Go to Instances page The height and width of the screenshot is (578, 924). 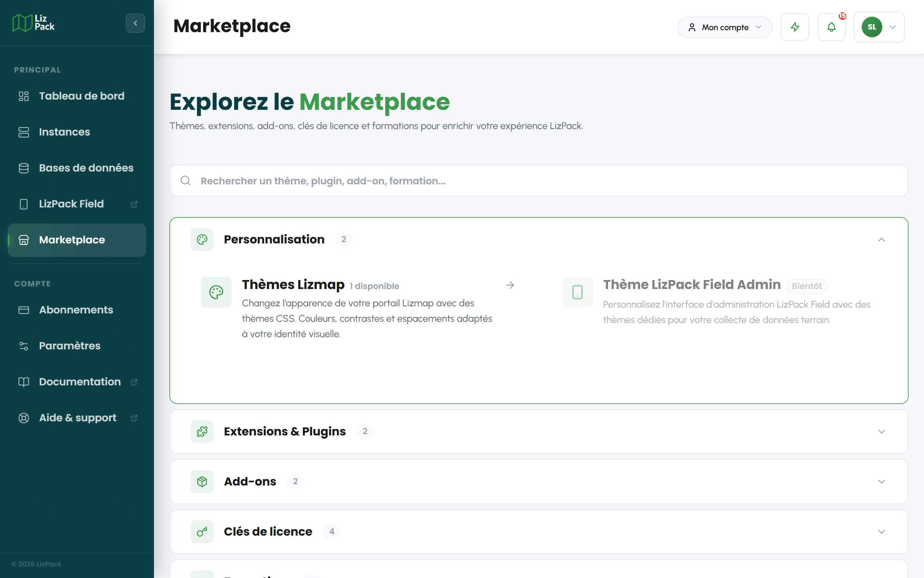[77, 132]
